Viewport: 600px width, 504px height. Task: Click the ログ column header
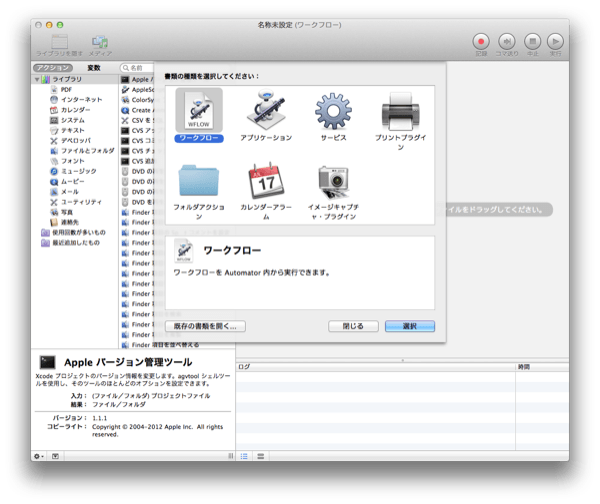(x=375, y=367)
